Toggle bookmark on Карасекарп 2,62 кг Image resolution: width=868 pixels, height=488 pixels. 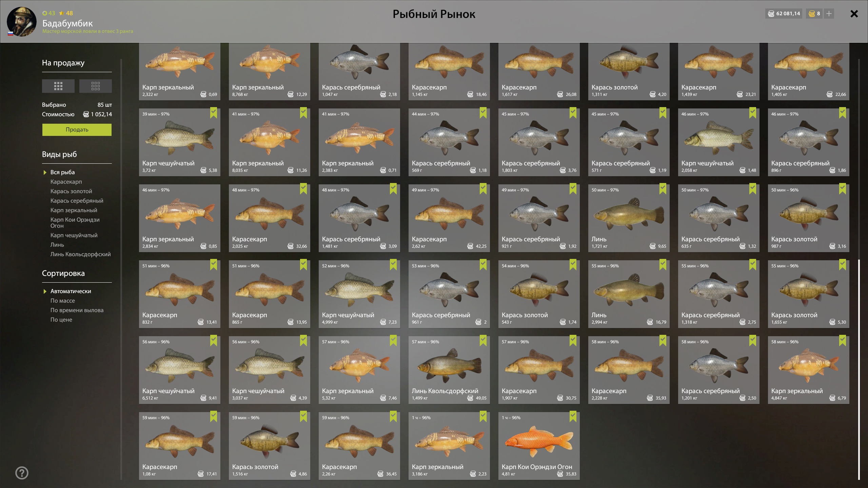[x=483, y=189]
